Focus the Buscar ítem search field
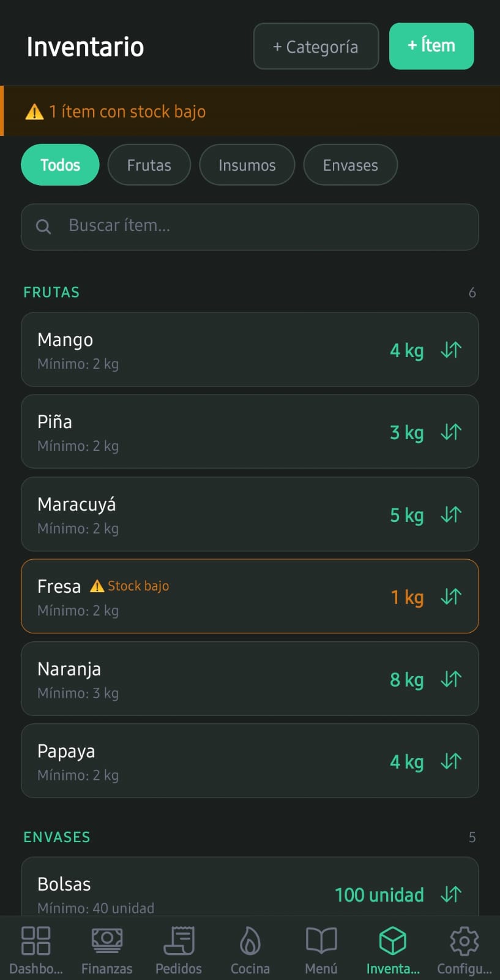 point(250,227)
